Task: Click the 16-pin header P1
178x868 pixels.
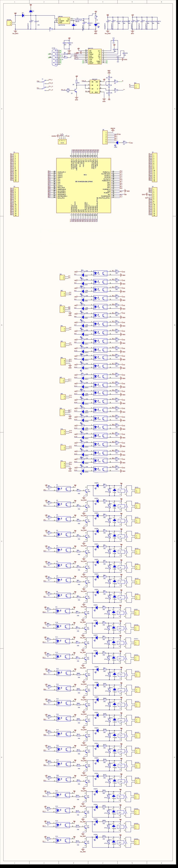Action: tap(16, 167)
